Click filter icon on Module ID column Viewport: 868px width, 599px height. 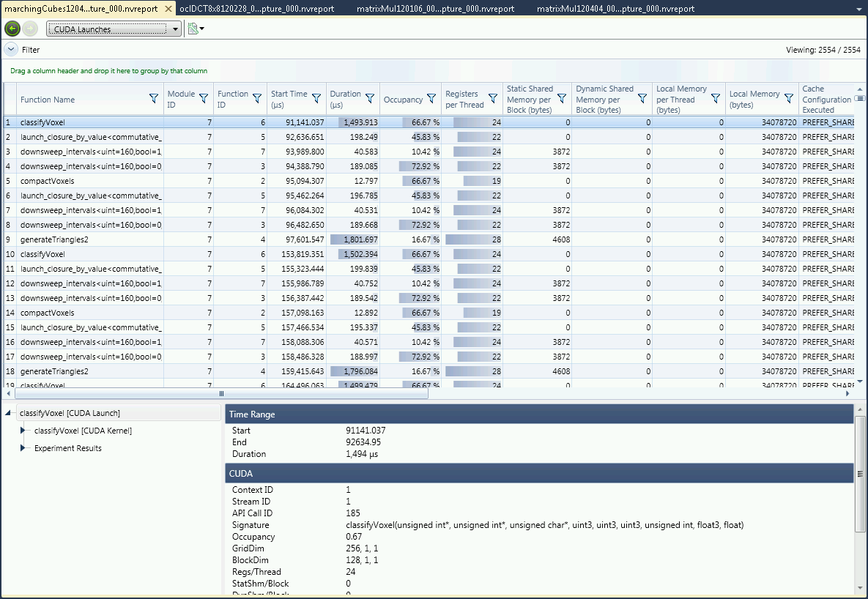pyautogui.click(x=204, y=99)
